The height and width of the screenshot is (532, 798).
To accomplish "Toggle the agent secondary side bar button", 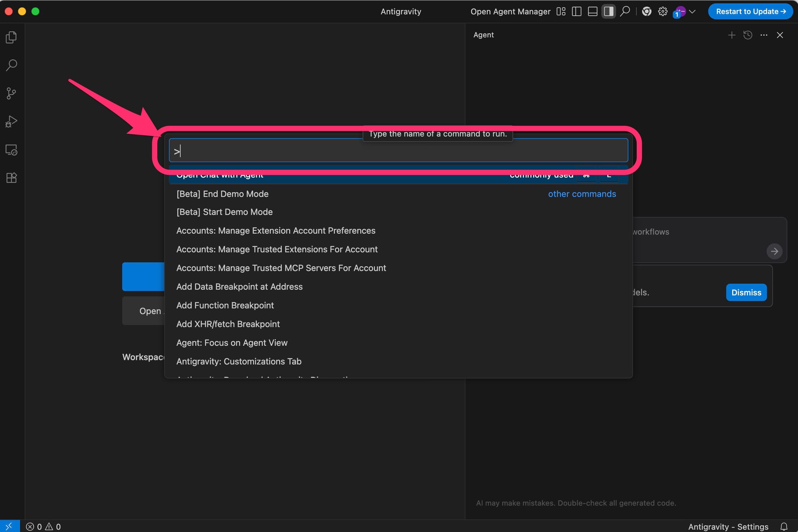I will [x=609, y=12].
